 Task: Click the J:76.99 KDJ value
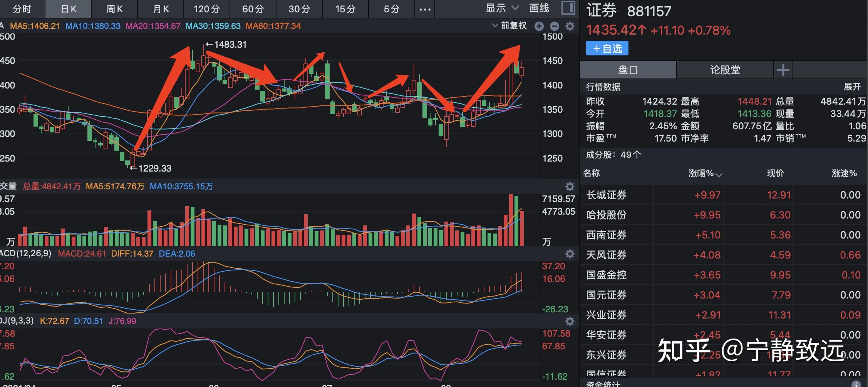122,321
